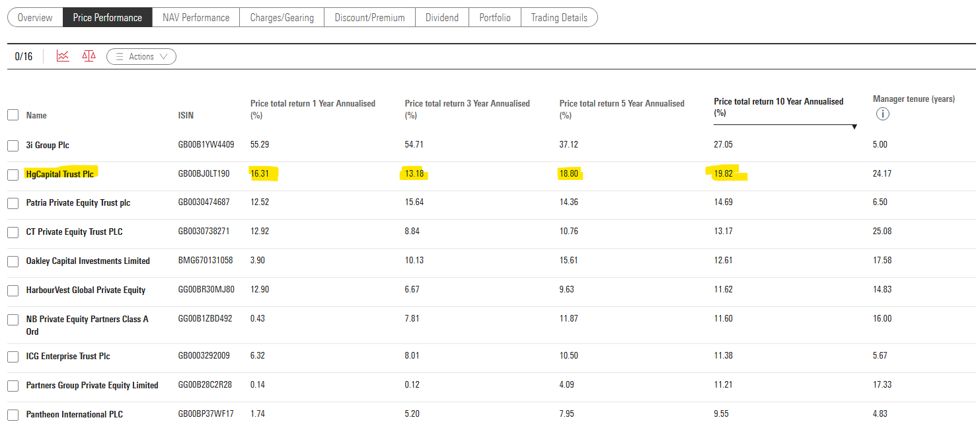The height and width of the screenshot is (430, 980).
Task: Check the Patria Private Equity Trust row
Action: pyautogui.click(x=13, y=203)
